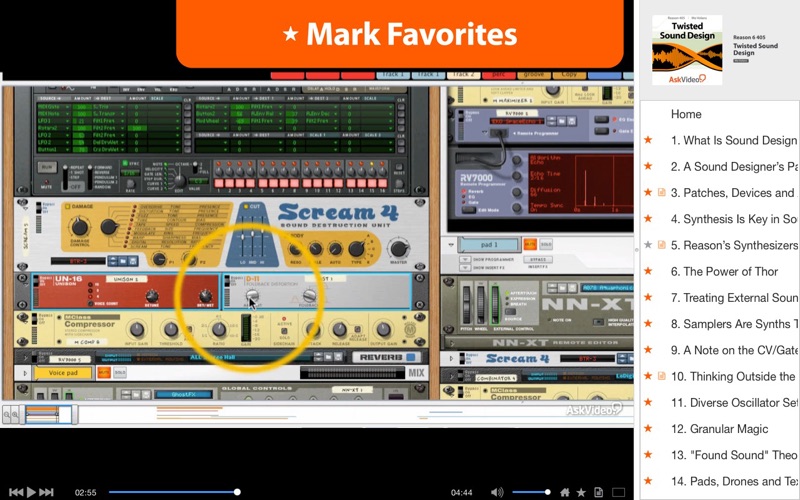Toggle the Cut section on Scream 4
Image resolution: width=800 pixels, height=500 pixels.
tap(245, 207)
